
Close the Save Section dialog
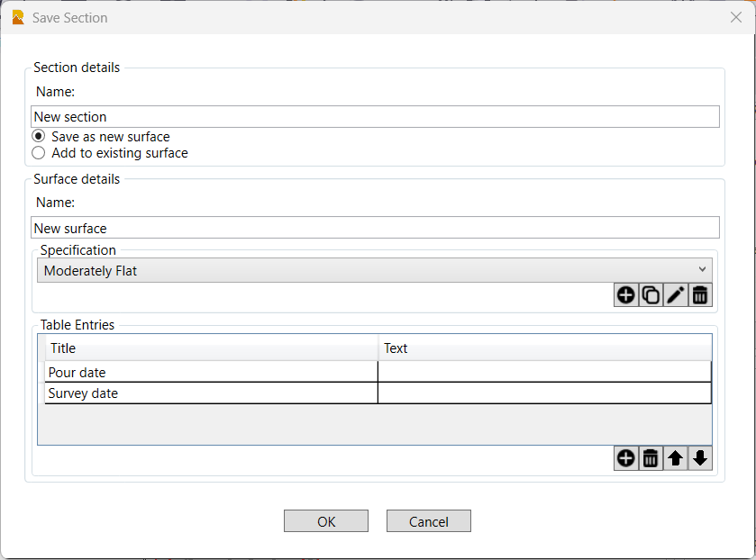(x=735, y=17)
